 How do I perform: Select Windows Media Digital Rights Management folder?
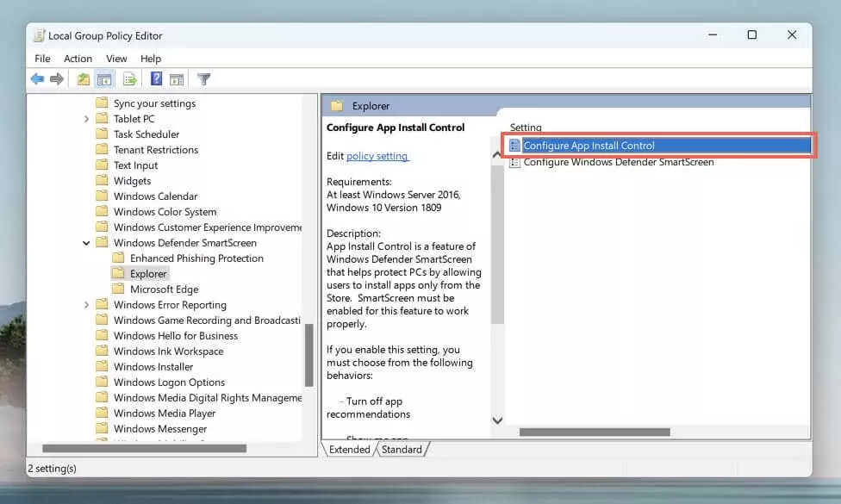208,398
